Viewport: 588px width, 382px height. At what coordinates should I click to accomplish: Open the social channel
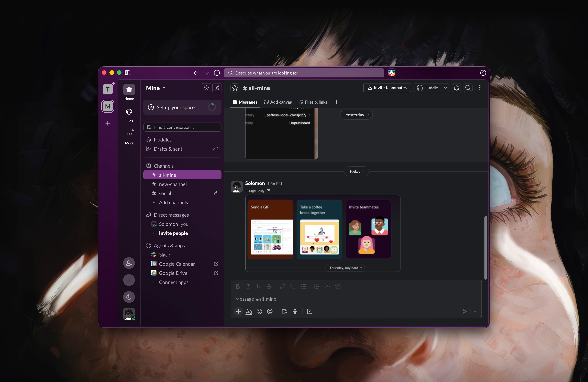pos(182,193)
